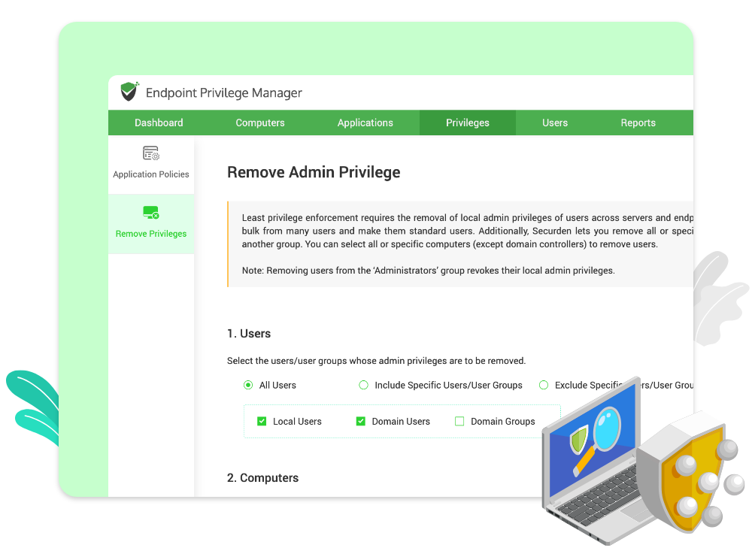Open the Applications tab
The width and height of the screenshot is (752, 560).
pos(365,123)
